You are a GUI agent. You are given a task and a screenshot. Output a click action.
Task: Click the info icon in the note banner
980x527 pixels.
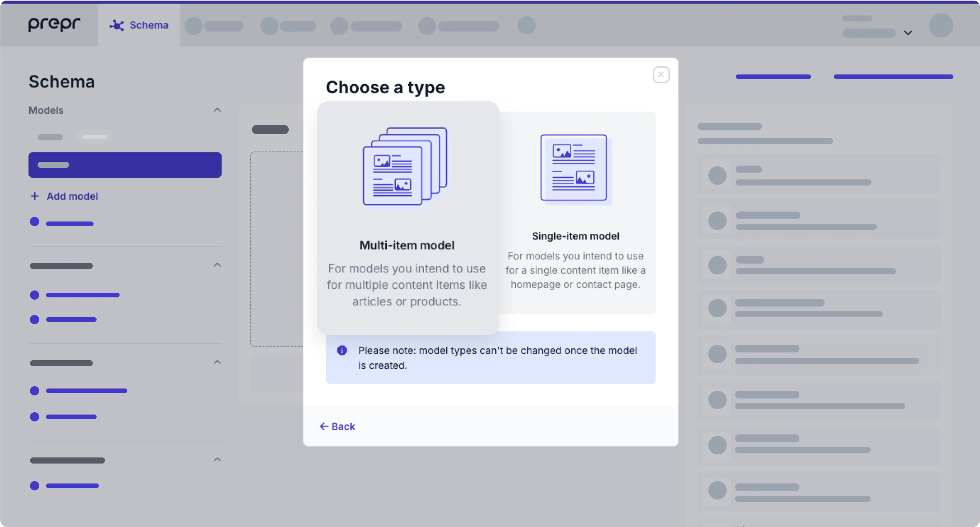(342, 351)
